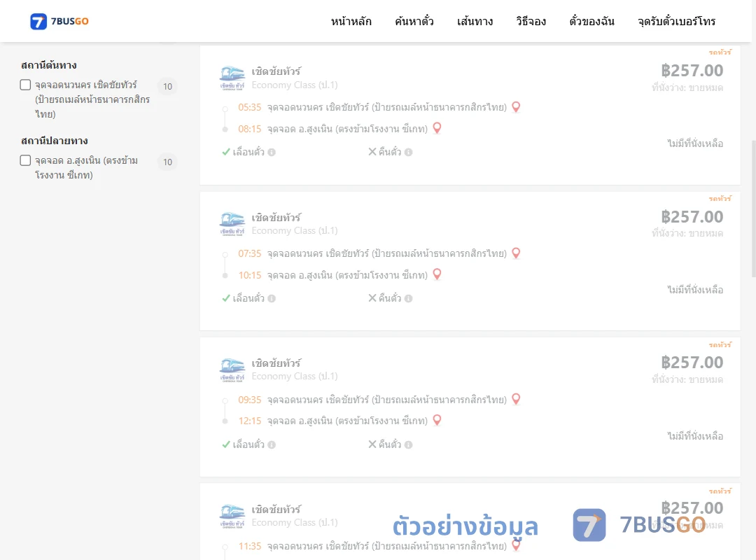The width and height of the screenshot is (756, 560).
Task: Click the green check icon for เลื่อนตั๋ว on the 09:35 trip
Action: [x=225, y=444]
